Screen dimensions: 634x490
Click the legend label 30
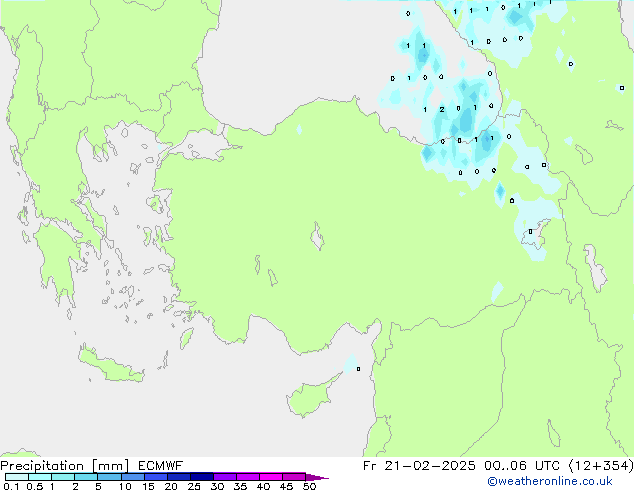coord(217,486)
